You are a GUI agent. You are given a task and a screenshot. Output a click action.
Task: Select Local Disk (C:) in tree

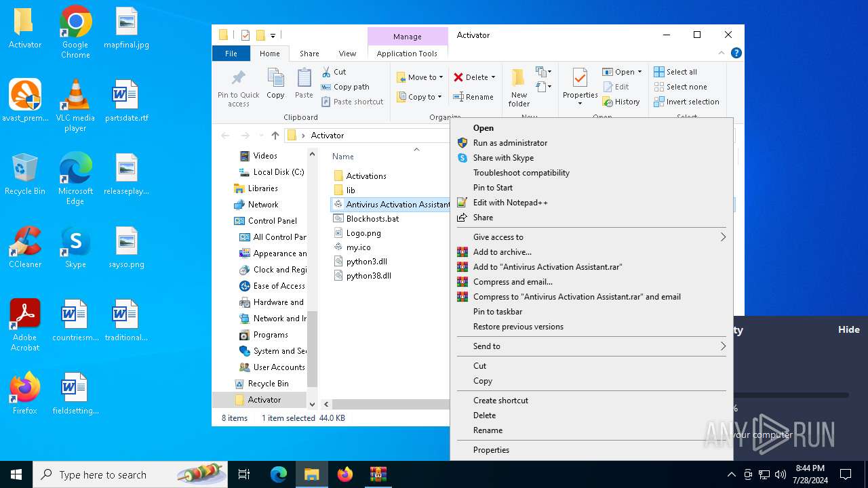(x=278, y=172)
